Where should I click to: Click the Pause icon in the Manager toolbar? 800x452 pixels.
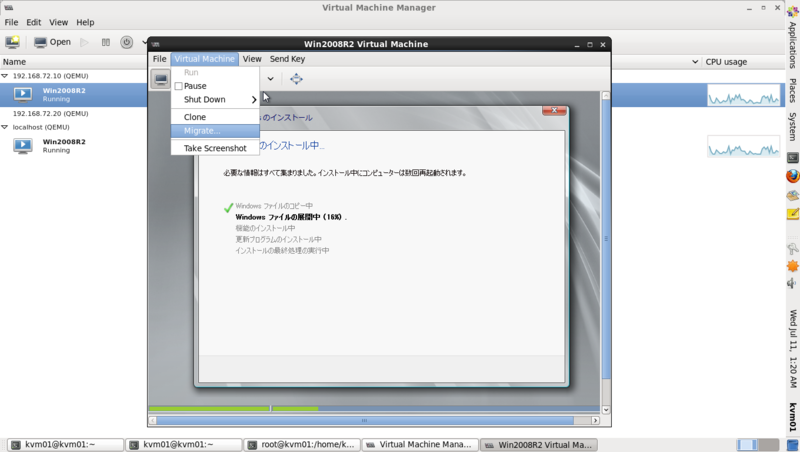pos(106,42)
